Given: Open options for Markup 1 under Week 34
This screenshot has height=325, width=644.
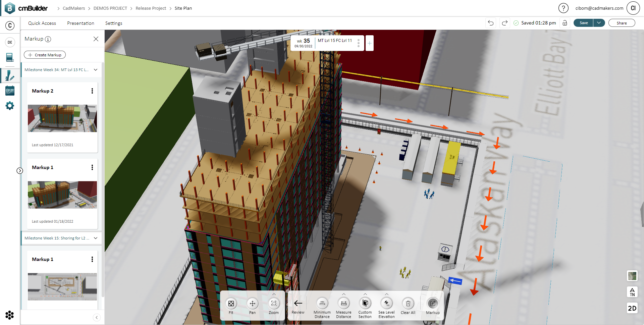Looking at the screenshot, I should coord(92,167).
